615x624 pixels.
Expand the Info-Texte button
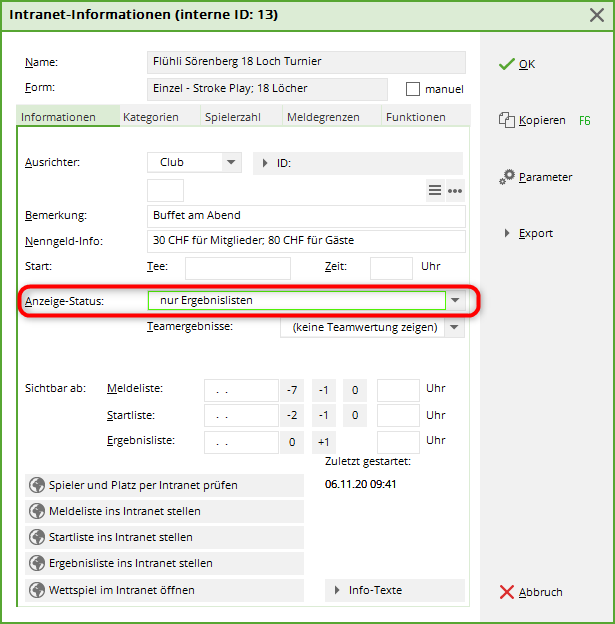(395, 590)
